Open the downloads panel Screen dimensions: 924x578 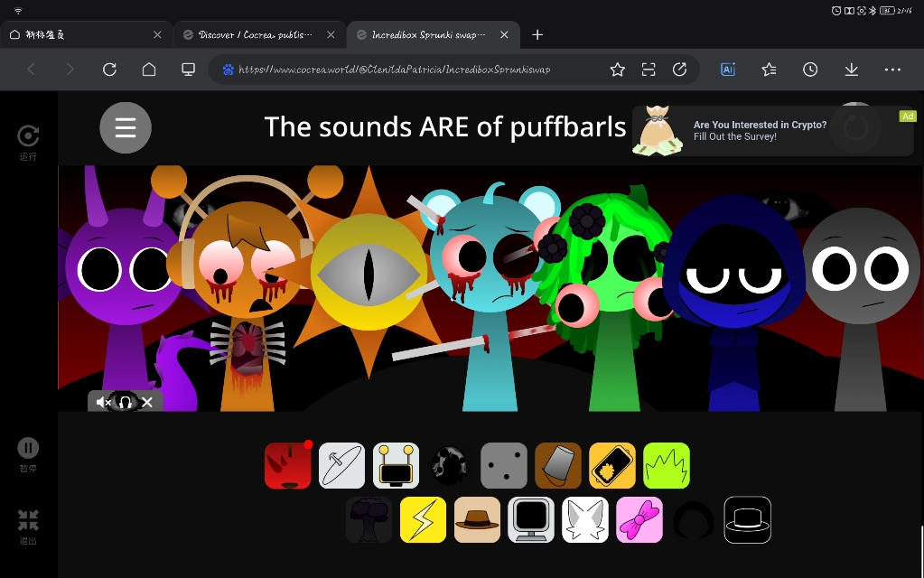tap(852, 70)
